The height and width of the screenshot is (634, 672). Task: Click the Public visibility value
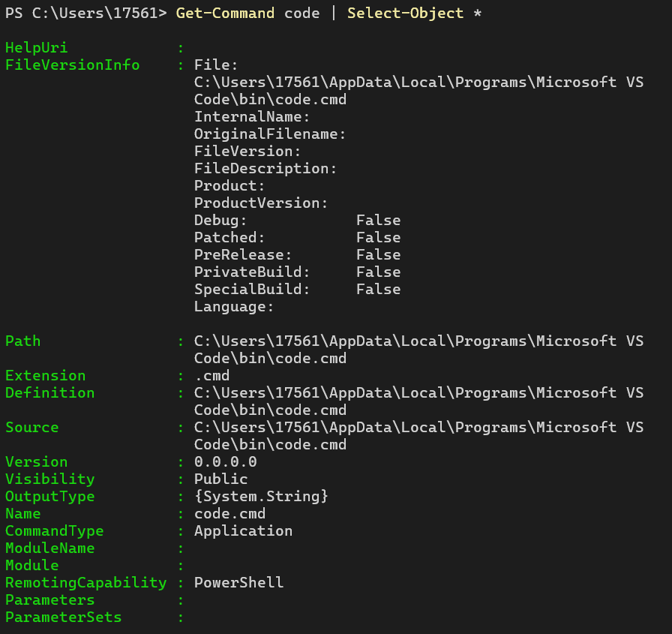click(x=220, y=479)
